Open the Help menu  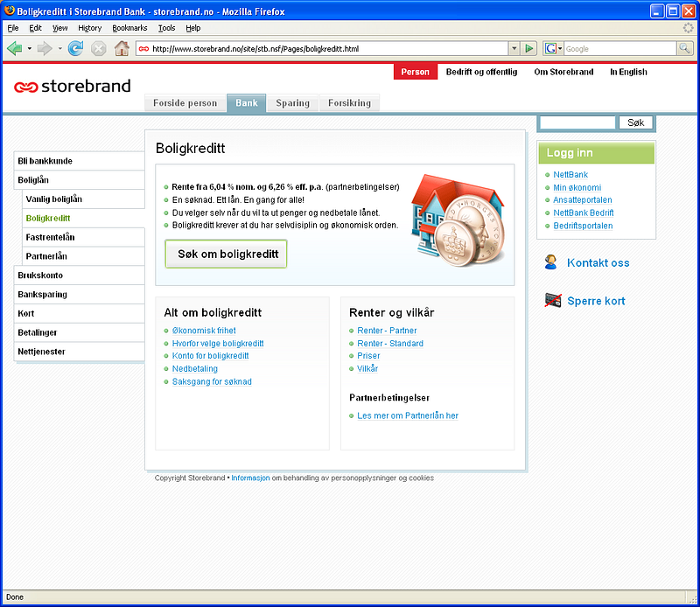pyautogui.click(x=192, y=28)
